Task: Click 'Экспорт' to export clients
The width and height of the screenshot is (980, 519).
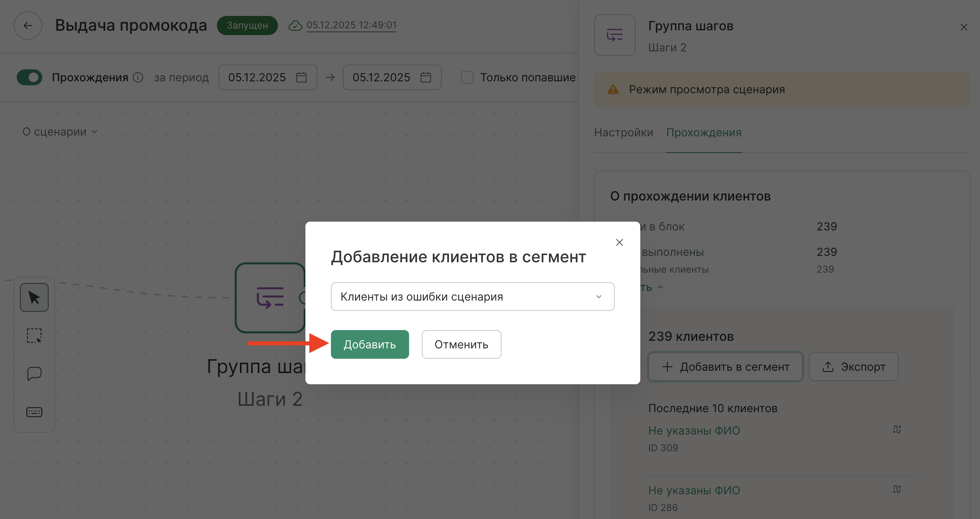Action: pos(853,366)
